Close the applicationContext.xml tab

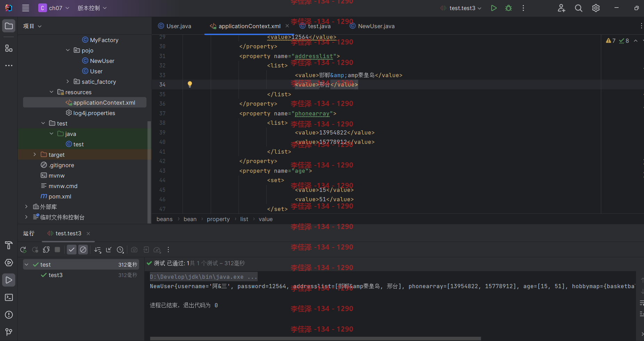[x=287, y=26]
